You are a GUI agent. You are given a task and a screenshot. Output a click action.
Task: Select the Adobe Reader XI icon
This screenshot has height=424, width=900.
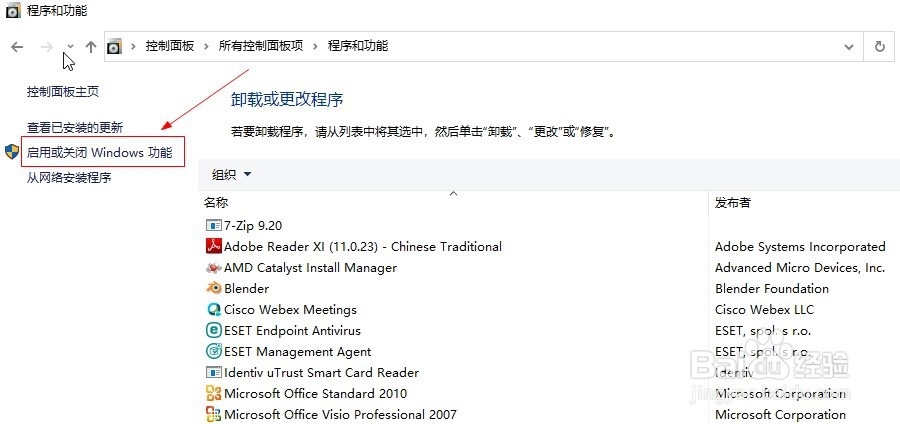tap(214, 247)
